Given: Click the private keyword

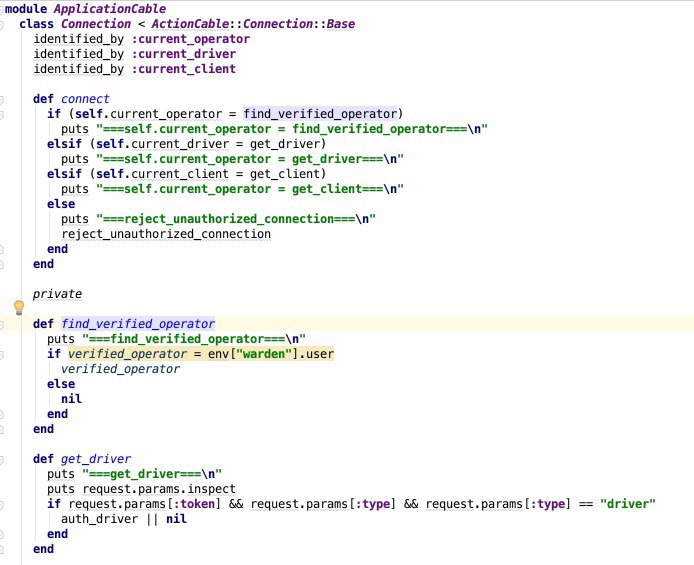Looking at the screenshot, I should coord(58,294).
